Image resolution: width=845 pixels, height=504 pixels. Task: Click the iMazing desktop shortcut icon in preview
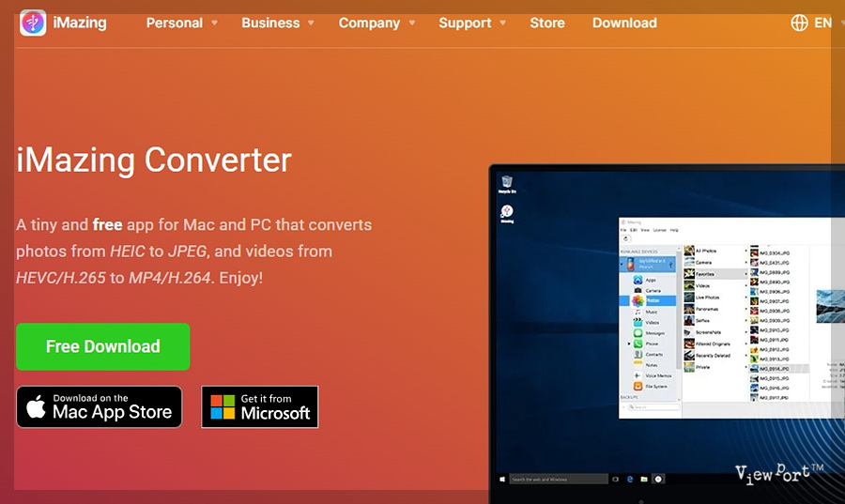pos(507,213)
